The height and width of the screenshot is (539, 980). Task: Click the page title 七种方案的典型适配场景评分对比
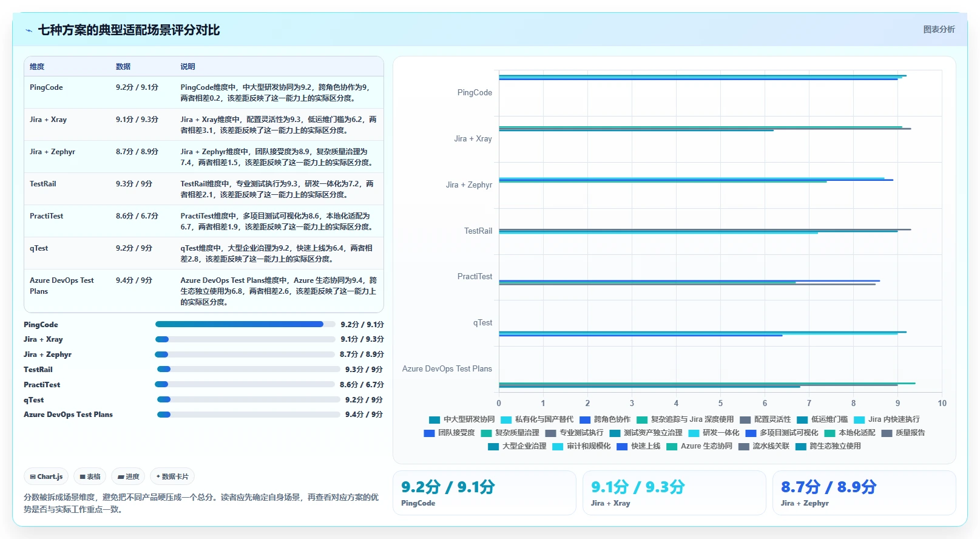tap(129, 30)
